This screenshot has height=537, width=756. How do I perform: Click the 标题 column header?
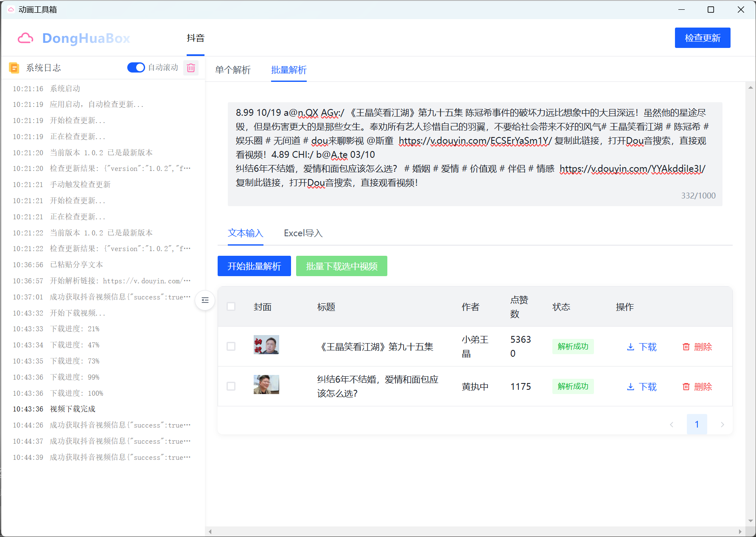[x=326, y=307]
